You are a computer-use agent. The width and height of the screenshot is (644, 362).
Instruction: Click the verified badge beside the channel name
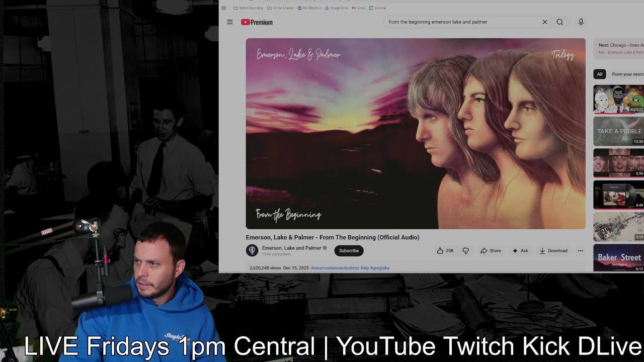pos(325,248)
